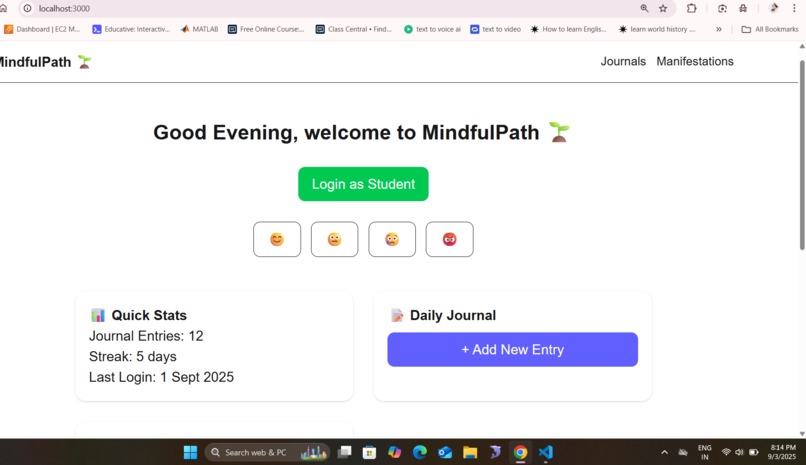Open the 8:14 PM clock and date
806x465 pixels.
coord(782,452)
